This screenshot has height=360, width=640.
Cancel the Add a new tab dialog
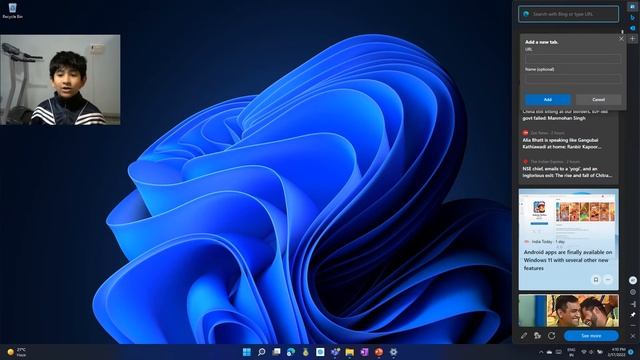pos(598,100)
